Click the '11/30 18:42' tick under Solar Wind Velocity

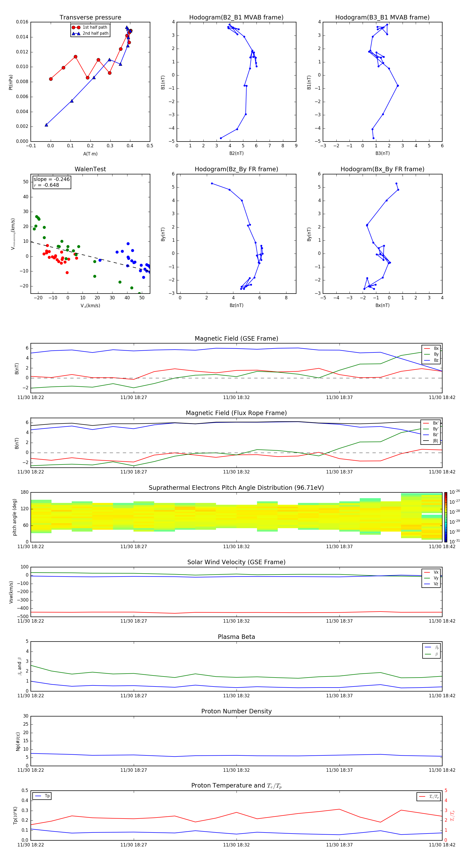pyautogui.click(x=442, y=621)
